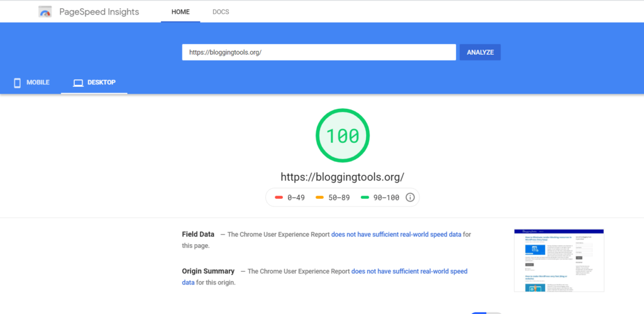Click the page screenshot thumbnail
644x314 pixels.
(559, 260)
